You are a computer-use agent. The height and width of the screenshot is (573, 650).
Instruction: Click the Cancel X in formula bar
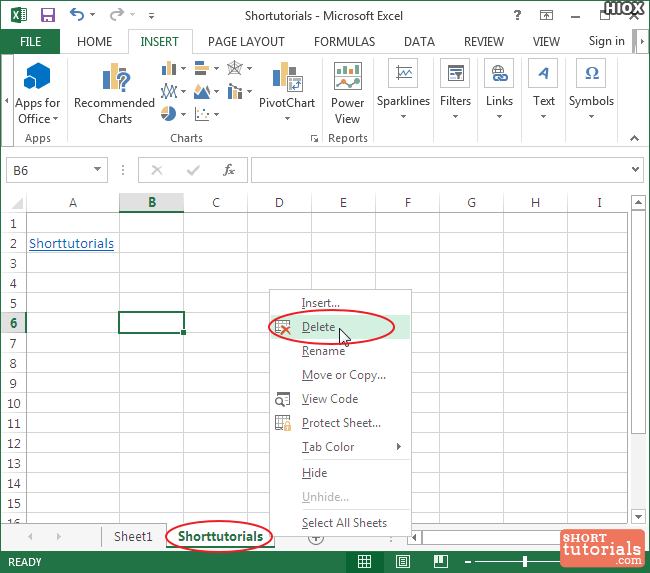coord(157,170)
